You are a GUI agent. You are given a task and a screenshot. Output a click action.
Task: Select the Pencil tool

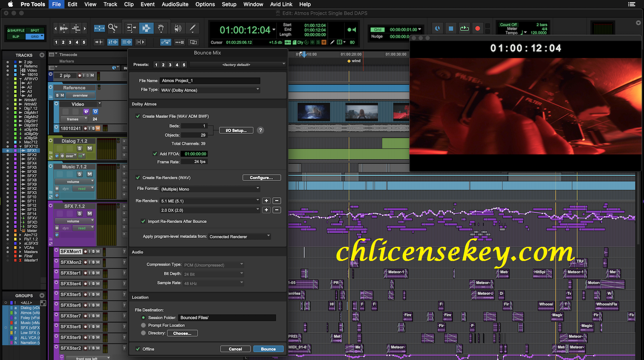pyautogui.click(x=192, y=28)
